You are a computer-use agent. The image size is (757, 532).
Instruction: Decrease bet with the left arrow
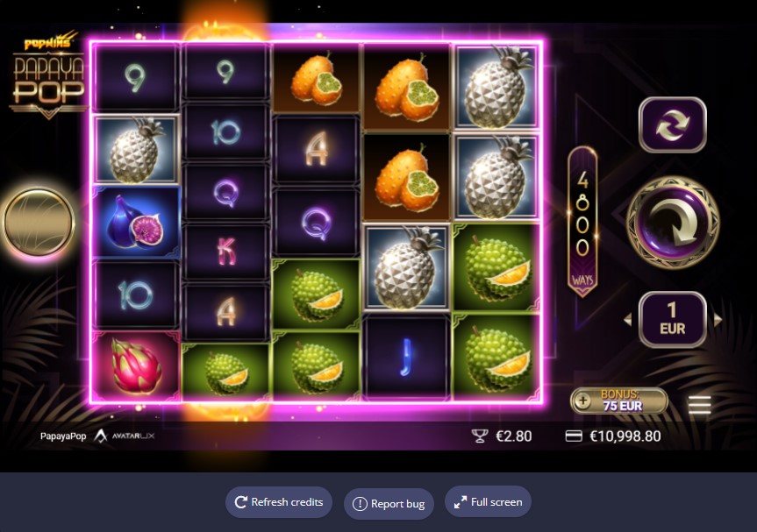click(628, 319)
